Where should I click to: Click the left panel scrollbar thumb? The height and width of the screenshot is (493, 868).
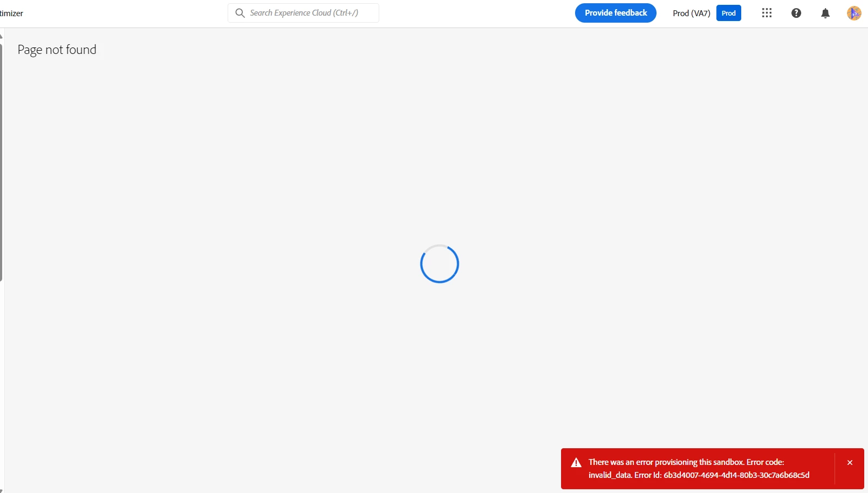coord(1,162)
